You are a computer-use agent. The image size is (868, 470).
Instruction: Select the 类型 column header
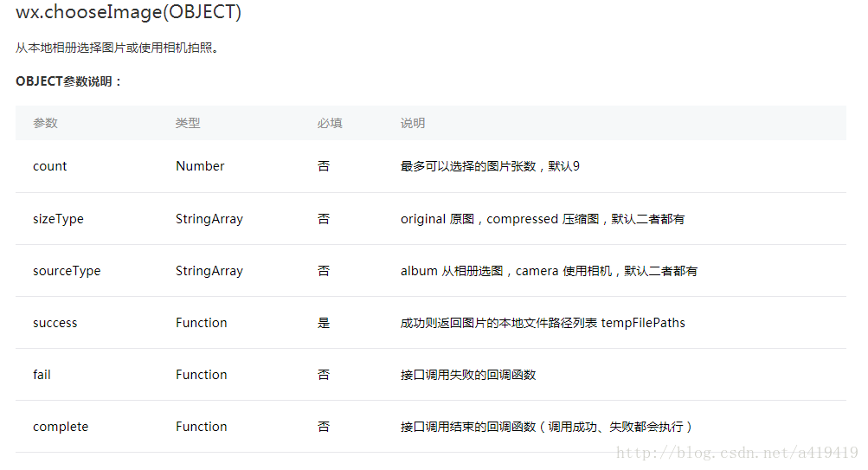[x=188, y=123]
